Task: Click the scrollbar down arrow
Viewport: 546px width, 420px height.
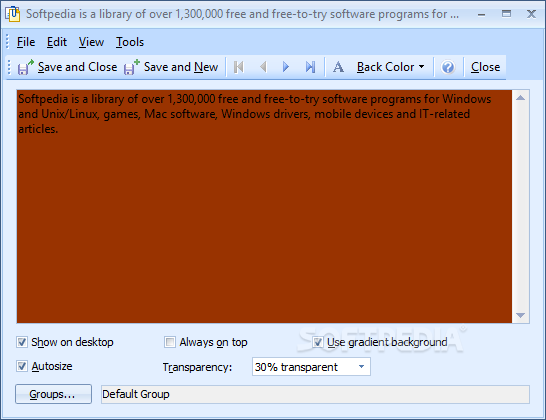Action: pos(521,315)
